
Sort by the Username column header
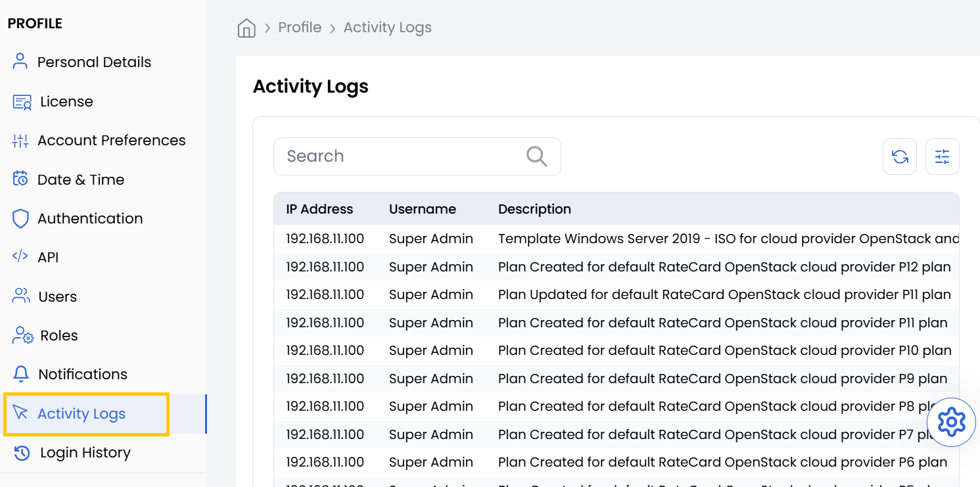[423, 208]
